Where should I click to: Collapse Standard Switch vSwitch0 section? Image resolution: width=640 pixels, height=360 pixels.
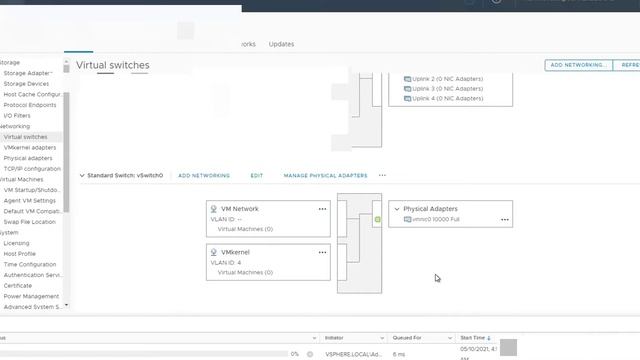[82, 176]
